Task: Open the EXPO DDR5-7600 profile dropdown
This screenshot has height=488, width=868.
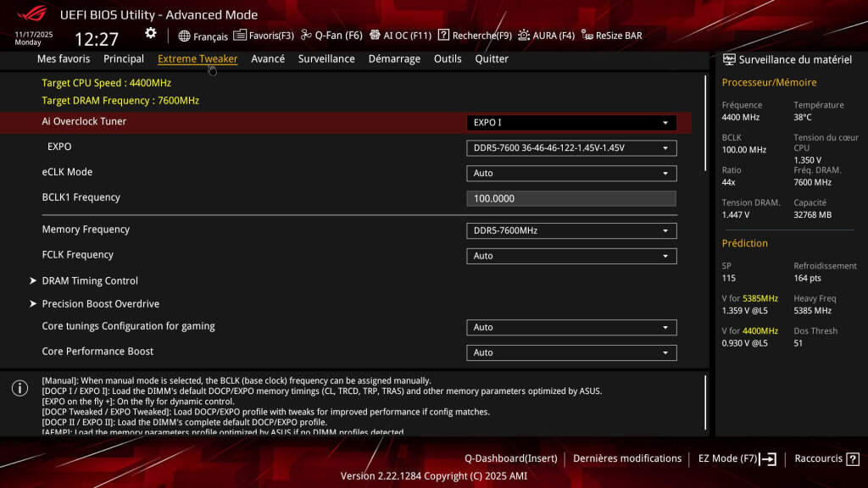Action: point(570,147)
